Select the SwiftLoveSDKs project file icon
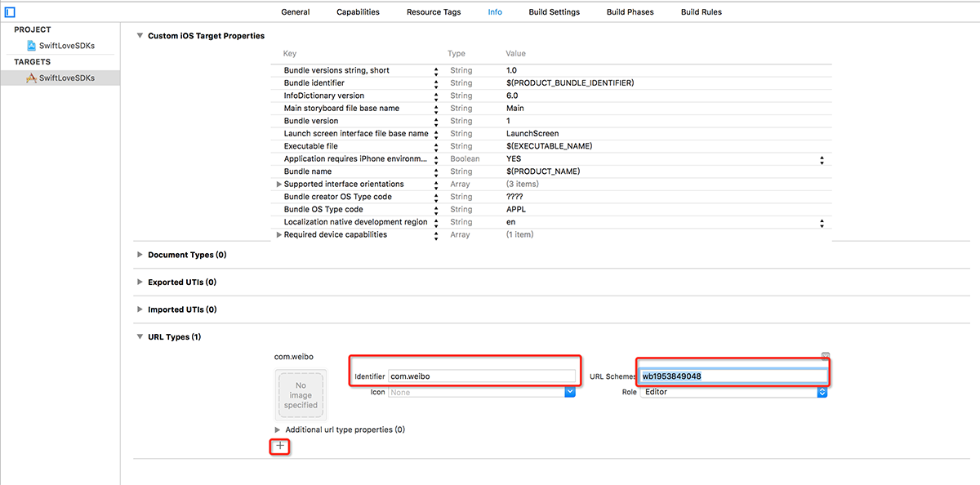This screenshot has width=980, height=485. coord(31,46)
